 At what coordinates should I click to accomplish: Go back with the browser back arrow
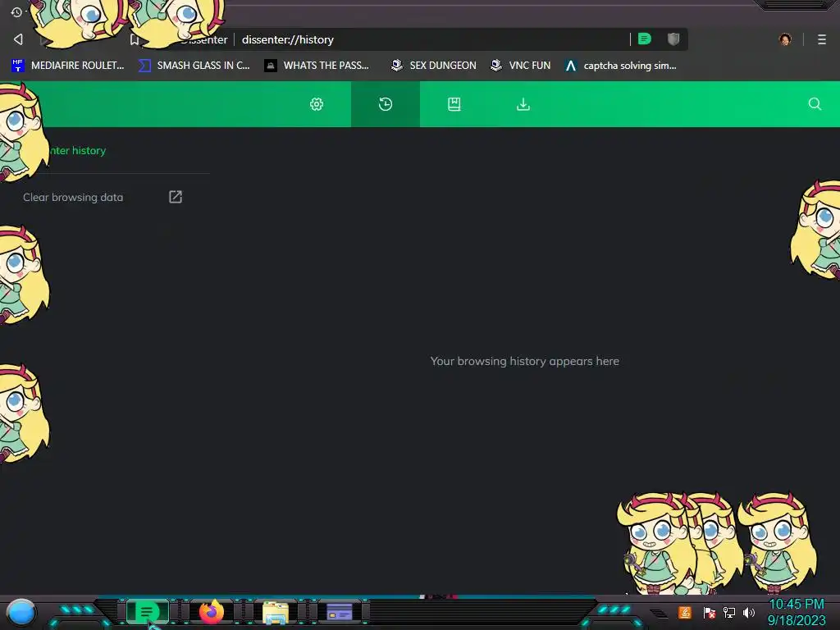[x=18, y=39]
